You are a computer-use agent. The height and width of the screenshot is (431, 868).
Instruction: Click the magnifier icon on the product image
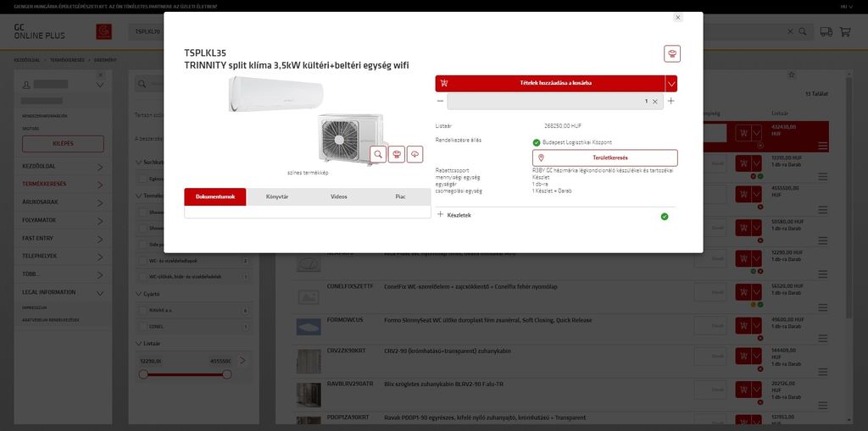pyautogui.click(x=377, y=154)
